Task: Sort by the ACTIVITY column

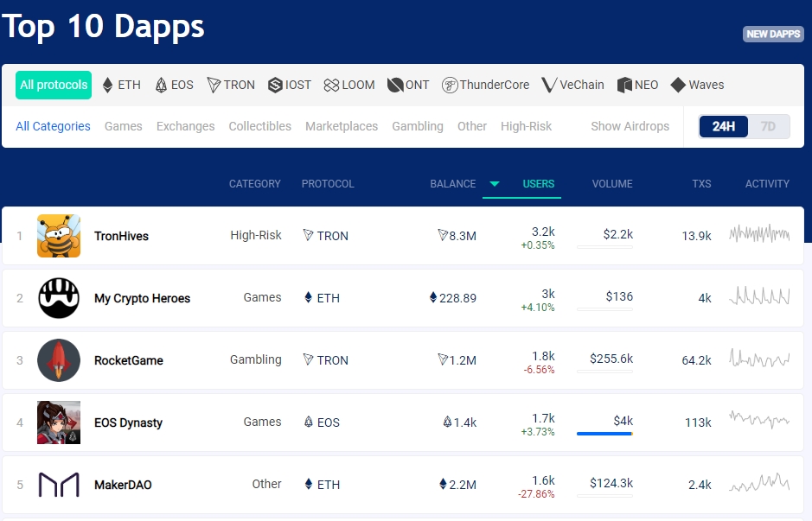Action: [767, 184]
